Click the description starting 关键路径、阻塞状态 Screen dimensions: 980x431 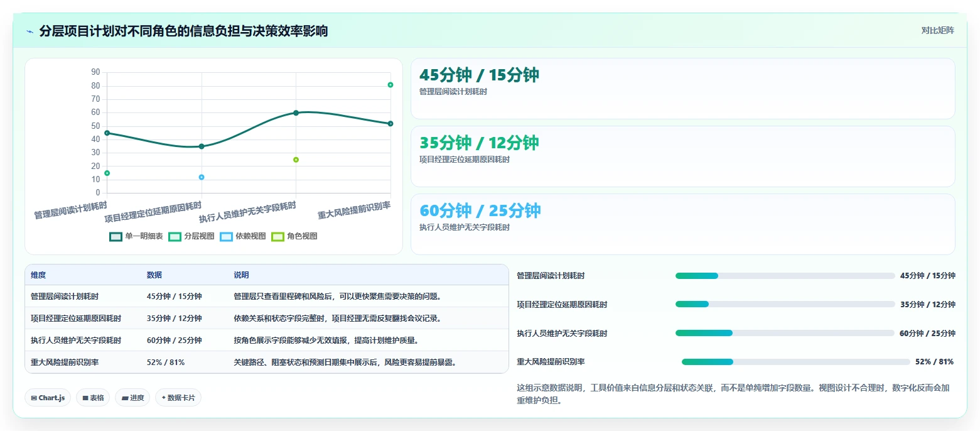coord(345,362)
